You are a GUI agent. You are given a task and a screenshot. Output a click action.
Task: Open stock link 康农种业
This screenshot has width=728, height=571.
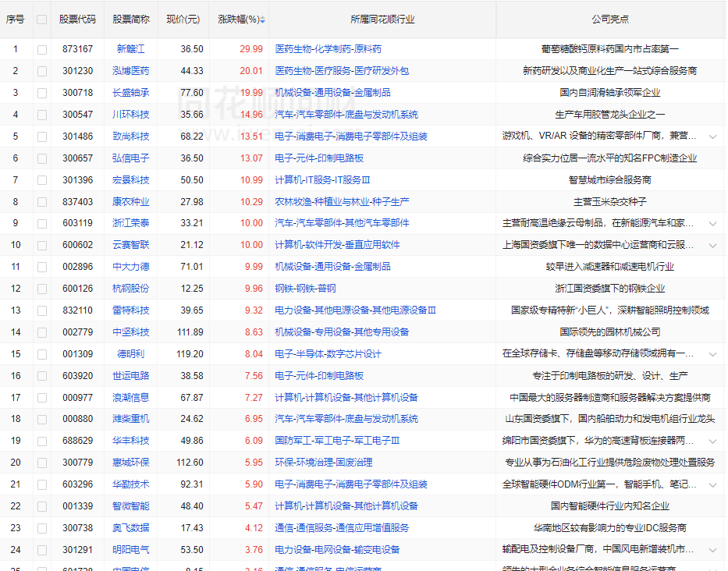(x=131, y=201)
